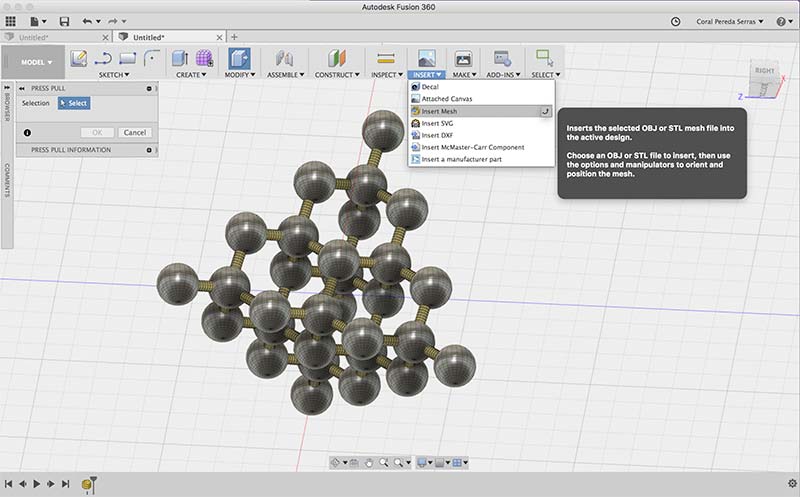The image size is (800, 497).
Task: Expand the MODIFY menu
Action: [240, 74]
